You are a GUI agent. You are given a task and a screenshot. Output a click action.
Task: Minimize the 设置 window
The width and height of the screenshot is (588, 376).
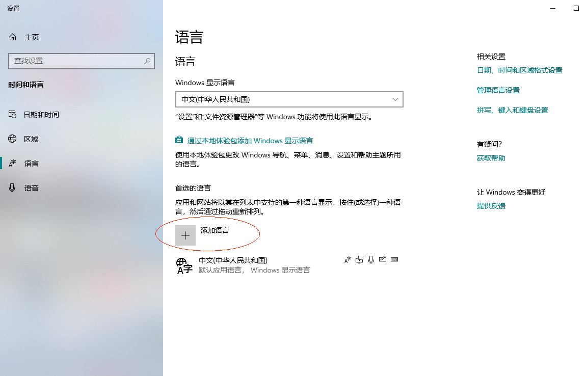tap(553, 8)
